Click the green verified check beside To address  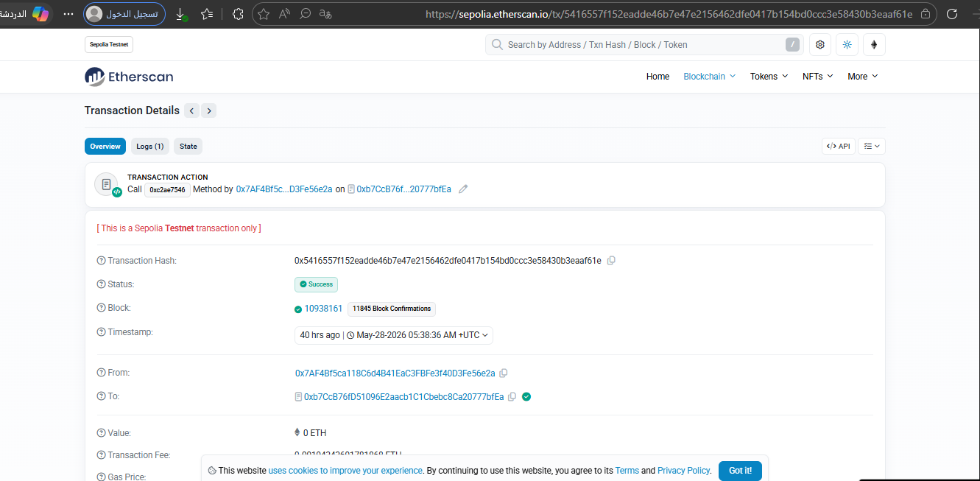(526, 397)
